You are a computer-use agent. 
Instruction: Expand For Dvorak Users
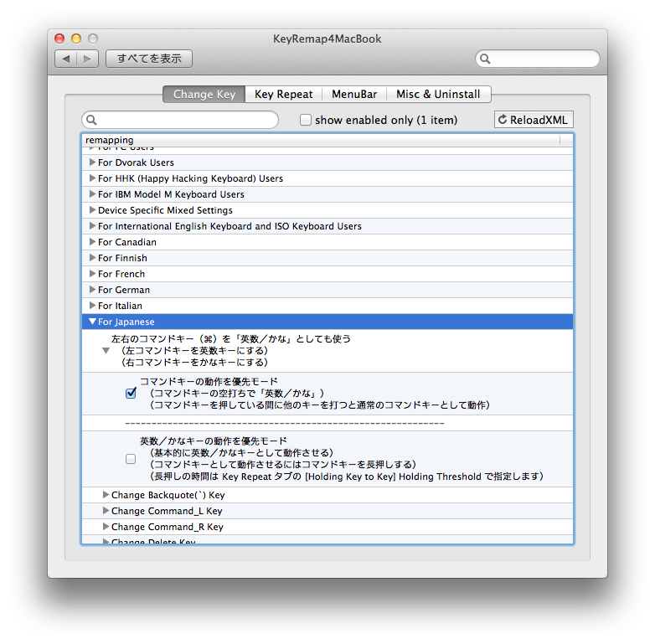tap(93, 162)
